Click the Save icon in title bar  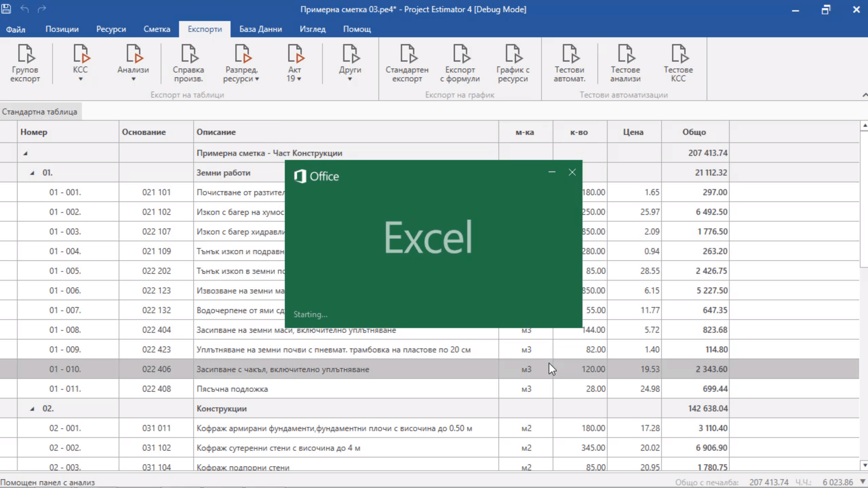coord(6,9)
